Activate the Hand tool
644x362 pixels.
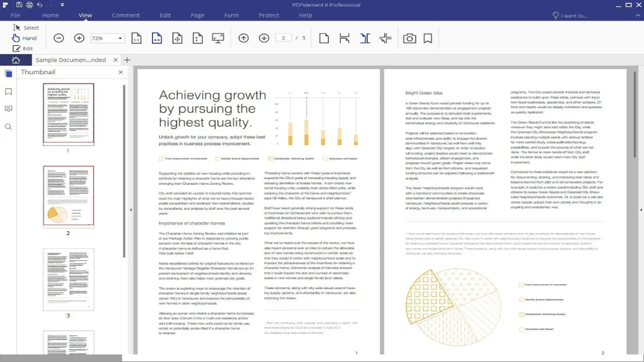coord(25,38)
